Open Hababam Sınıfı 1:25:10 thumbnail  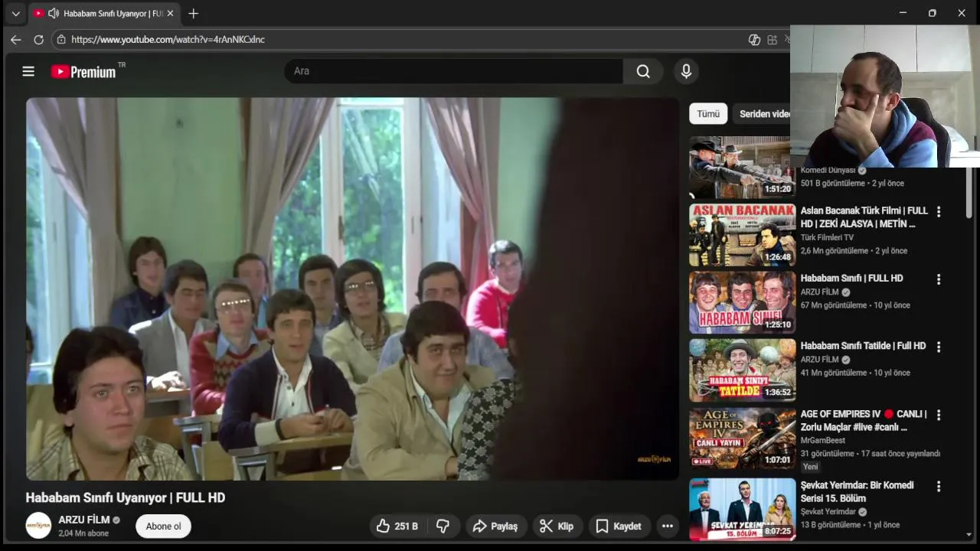(743, 302)
